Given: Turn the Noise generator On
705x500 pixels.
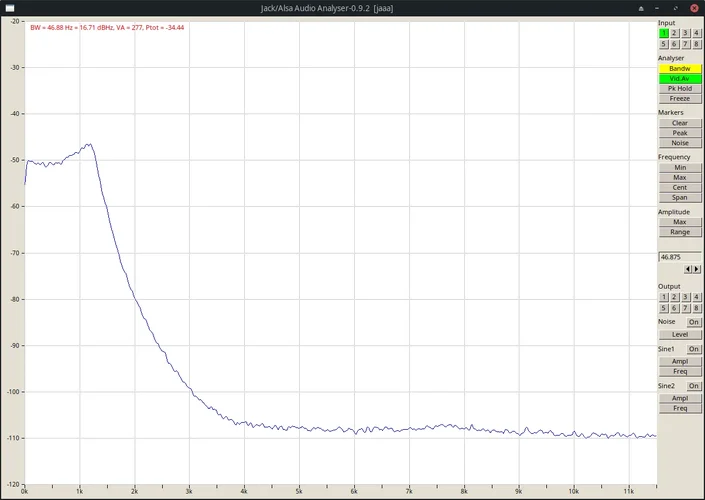Looking at the screenshot, I should pos(694,322).
